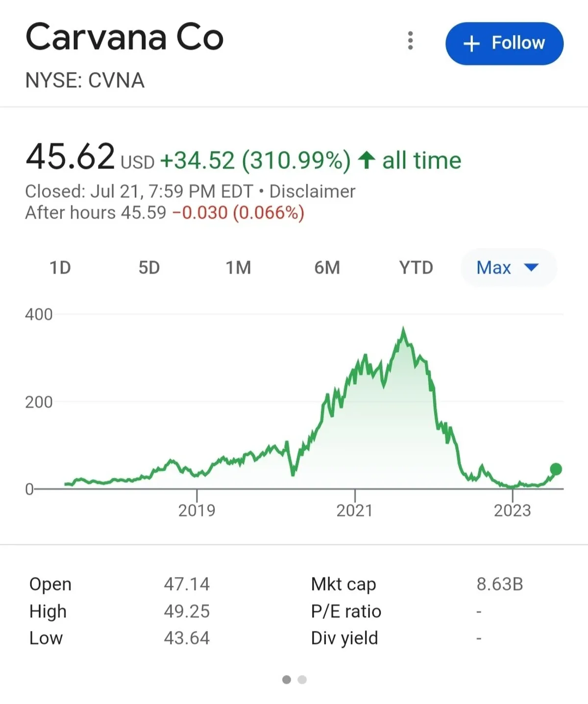The height and width of the screenshot is (704, 588).
Task: Go to first stats page dot
Action: click(x=287, y=679)
